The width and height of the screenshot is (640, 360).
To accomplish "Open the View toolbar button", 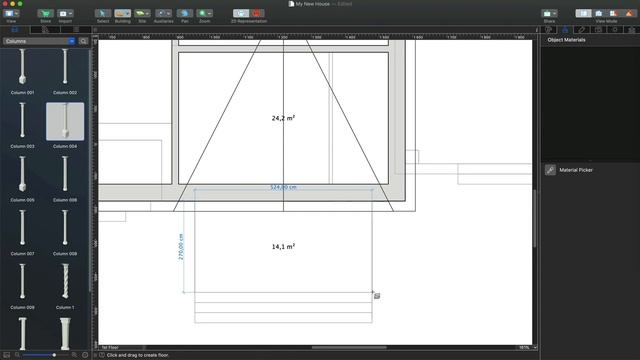I will coord(11,13).
